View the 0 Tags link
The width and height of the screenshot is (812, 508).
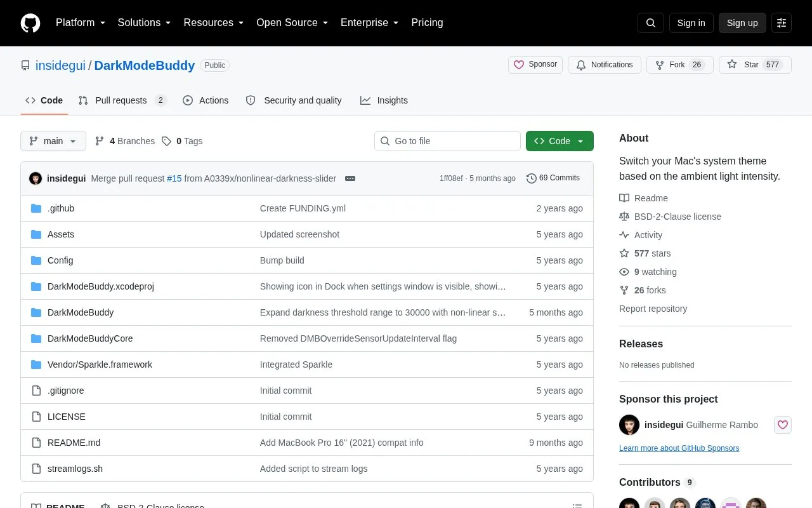[182, 141]
